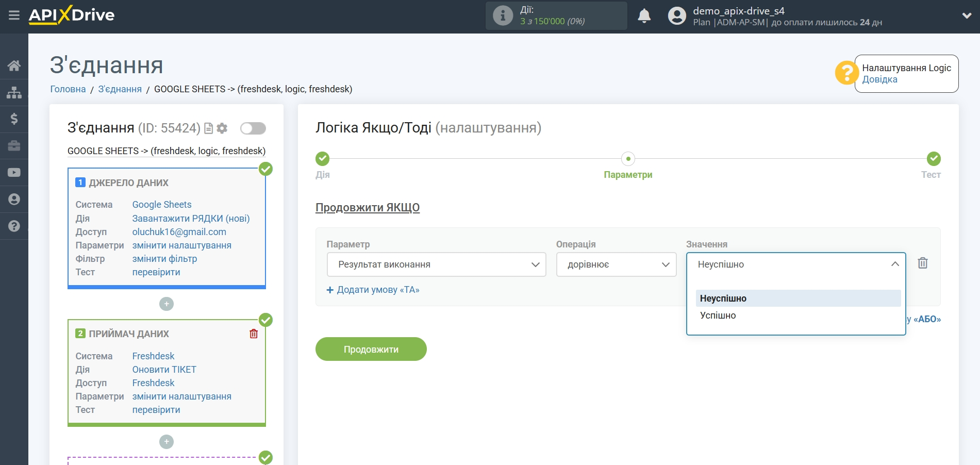
Task: Click змінити налаштування in data source block
Action: (182, 245)
